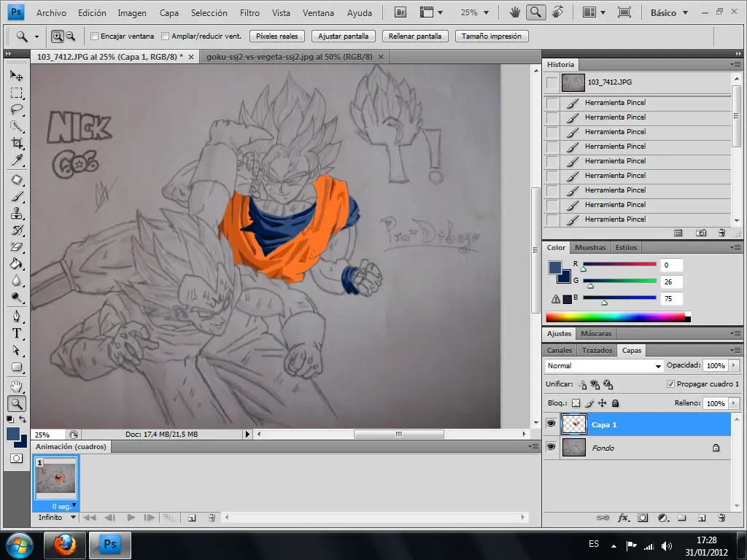The height and width of the screenshot is (560, 747).
Task: Select the History Brush tool
Action: coord(16,230)
